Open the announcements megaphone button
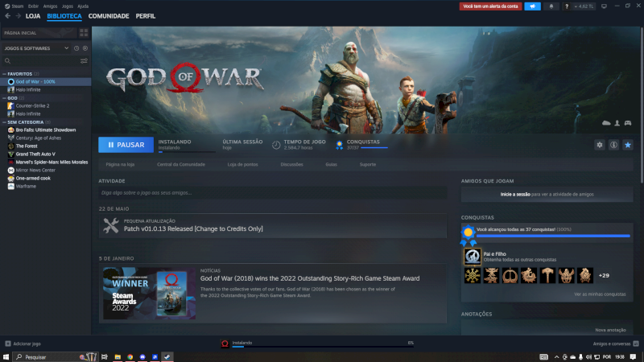This screenshot has height=362, width=644. tap(532, 6)
